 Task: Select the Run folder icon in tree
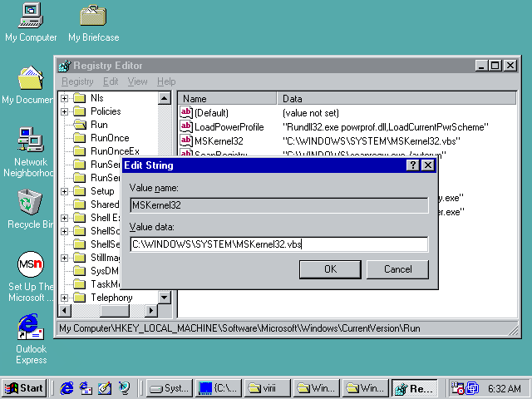coord(80,125)
